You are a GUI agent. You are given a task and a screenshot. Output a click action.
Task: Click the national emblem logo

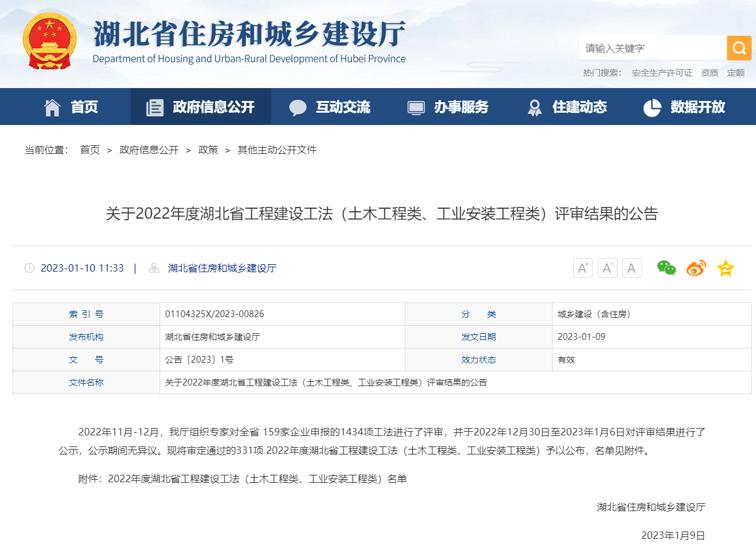[x=50, y=41]
